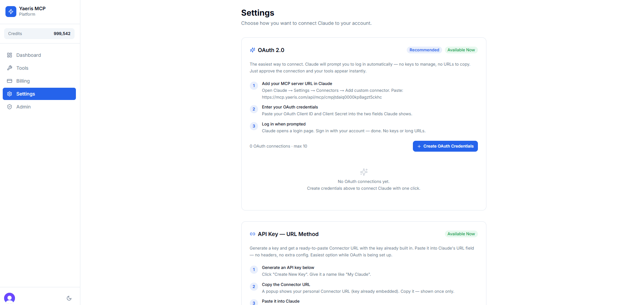The width and height of the screenshot is (644, 305).
Task: Click the Admin shield icon
Action: click(10, 107)
